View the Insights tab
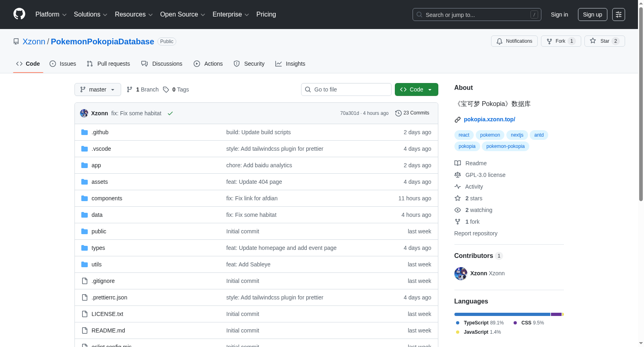644x347 pixels. 290,64
